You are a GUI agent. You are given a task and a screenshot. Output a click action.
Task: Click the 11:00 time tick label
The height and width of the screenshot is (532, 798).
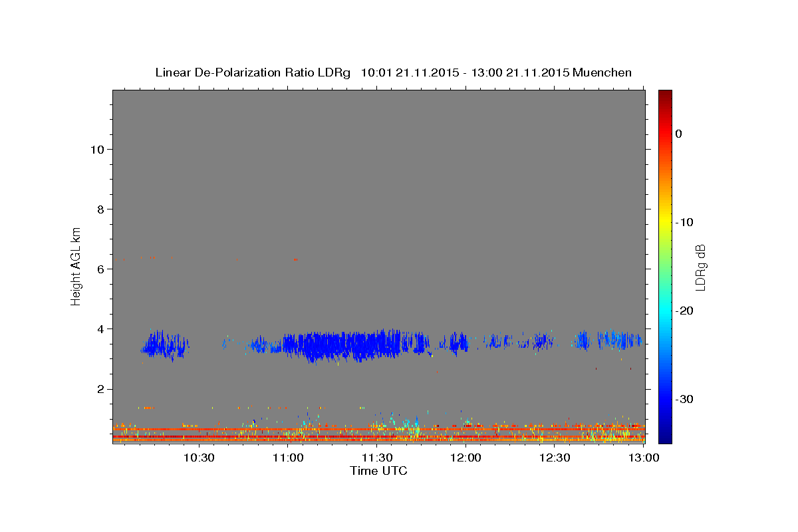point(288,458)
